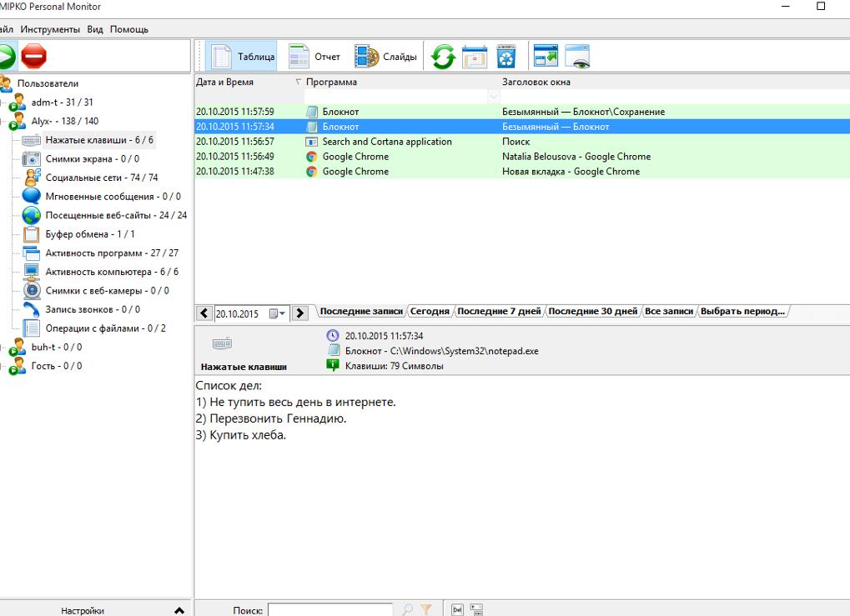
Task: Click the notepad.exe path in the details panel
Action: coord(442,351)
